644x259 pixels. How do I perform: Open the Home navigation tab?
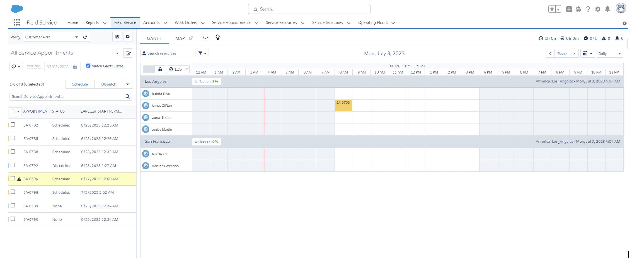pyautogui.click(x=73, y=22)
